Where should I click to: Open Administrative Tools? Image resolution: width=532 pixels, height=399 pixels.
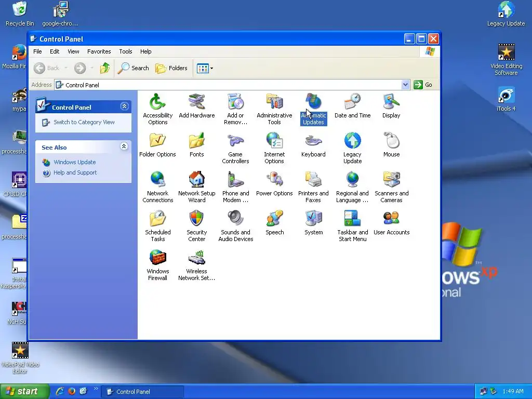click(x=274, y=109)
